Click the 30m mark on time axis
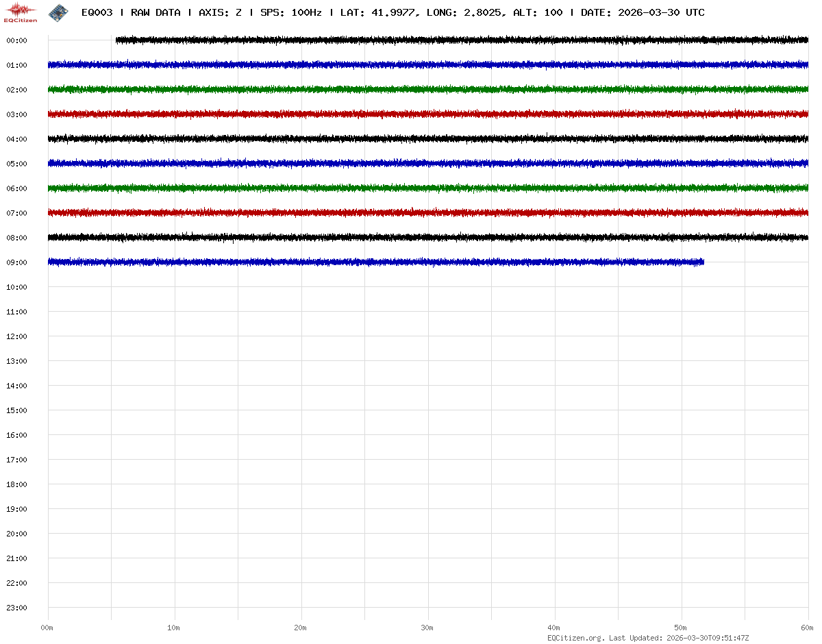This screenshot has height=644, width=822. coord(427,628)
